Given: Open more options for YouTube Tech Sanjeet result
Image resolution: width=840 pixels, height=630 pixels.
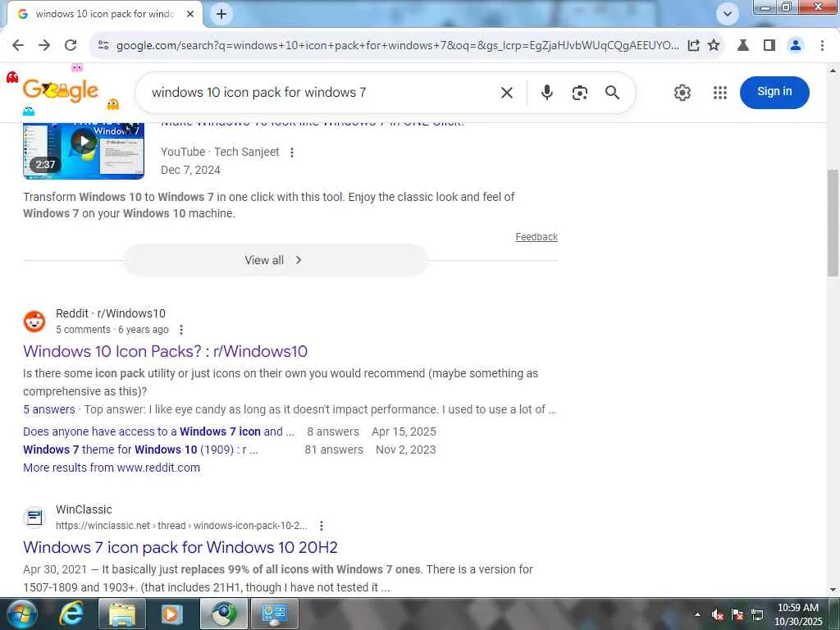Looking at the screenshot, I should [x=292, y=153].
